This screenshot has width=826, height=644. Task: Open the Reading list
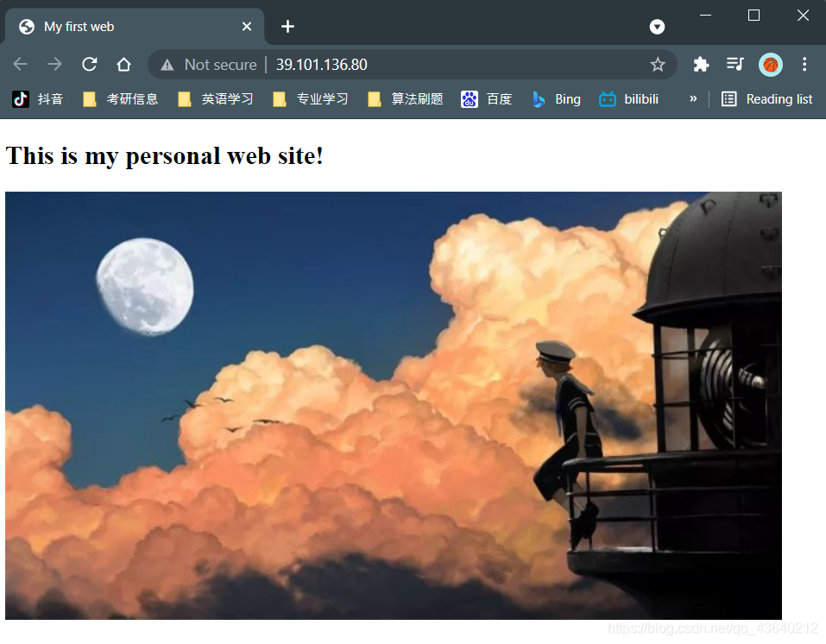(x=767, y=99)
